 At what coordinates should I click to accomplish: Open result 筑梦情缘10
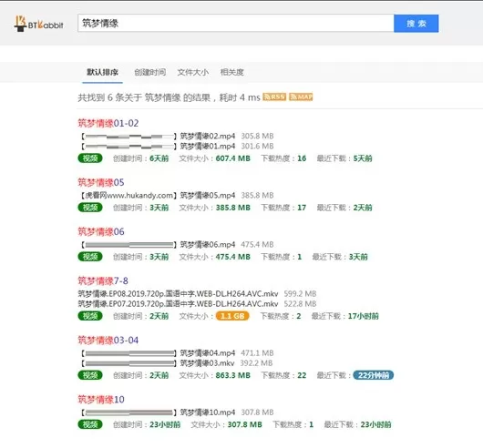pos(101,400)
